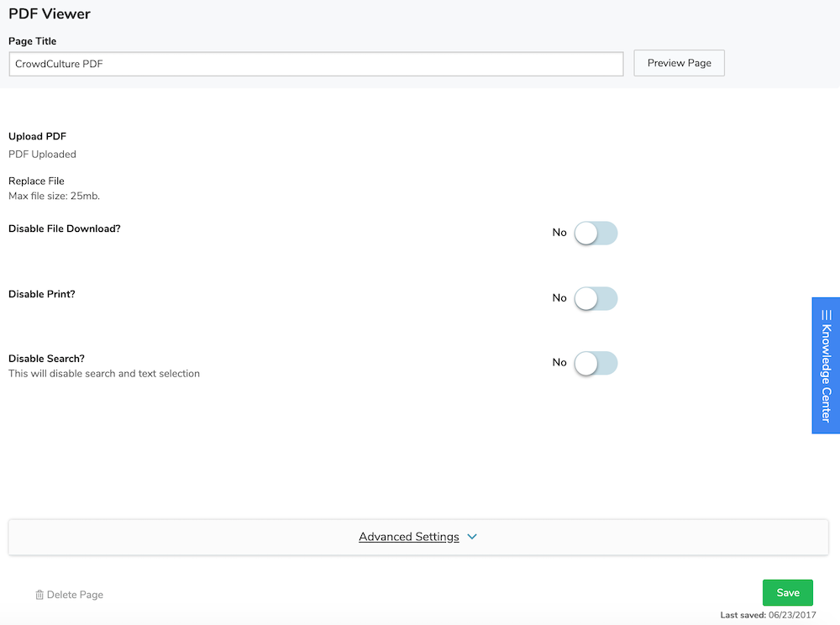Click the Disable Print? label
Viewport: 840px width, 625px height.
[42, 294]
